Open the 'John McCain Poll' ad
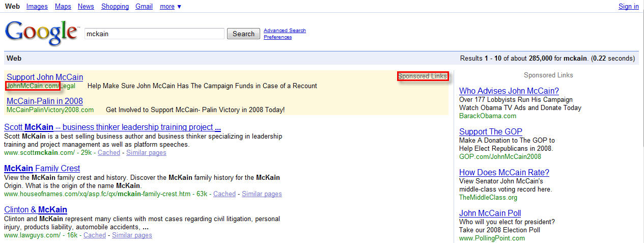The image size is (644, 243). 490,213
